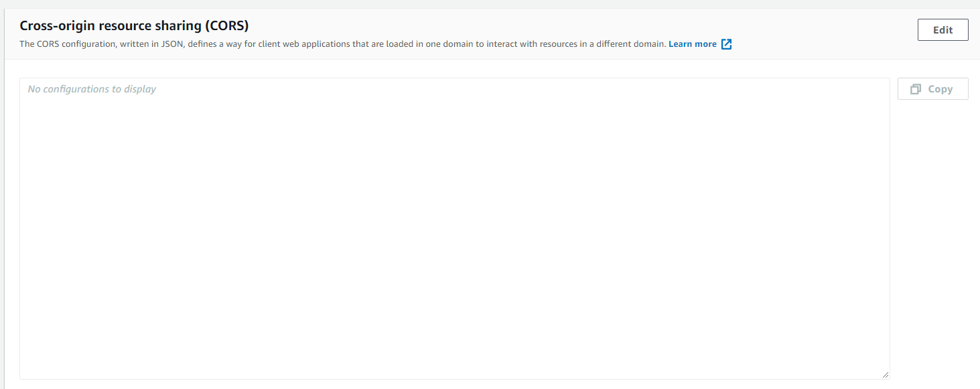Image resolution: width=980 pixels, height=389 pixels.
Task: Click the resize handle of the configuration box
Action: coord(886,374)
